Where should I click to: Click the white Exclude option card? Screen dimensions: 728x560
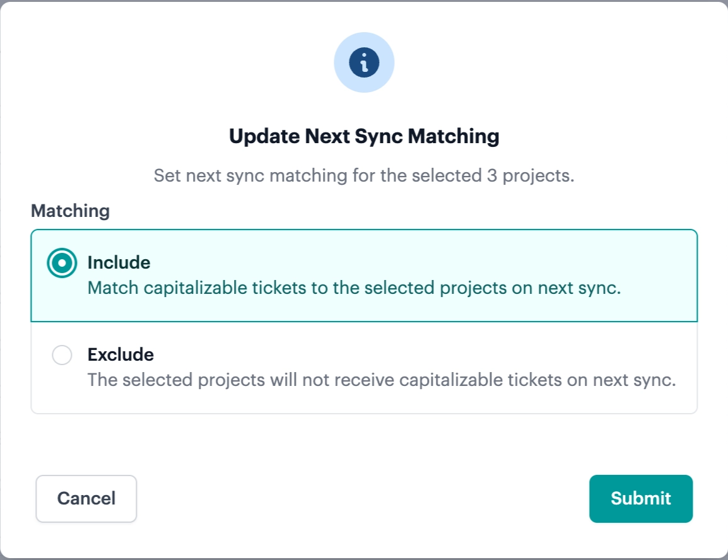(364, 368)
